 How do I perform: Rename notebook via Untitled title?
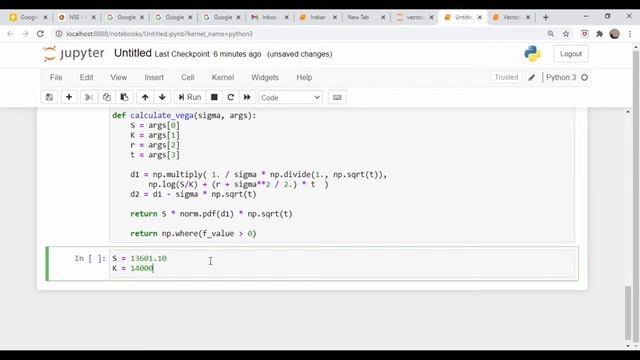(133, 53)
